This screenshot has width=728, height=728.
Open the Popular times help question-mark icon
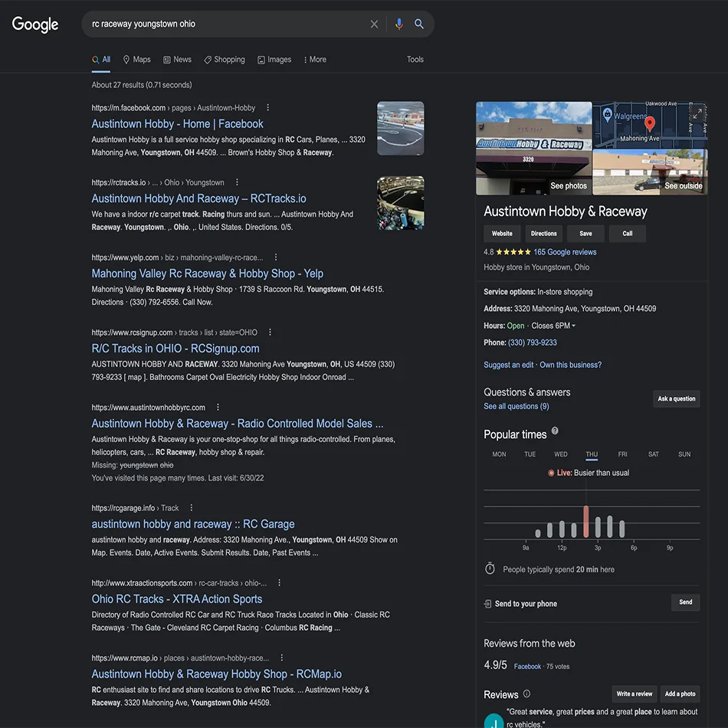[555, 431]
